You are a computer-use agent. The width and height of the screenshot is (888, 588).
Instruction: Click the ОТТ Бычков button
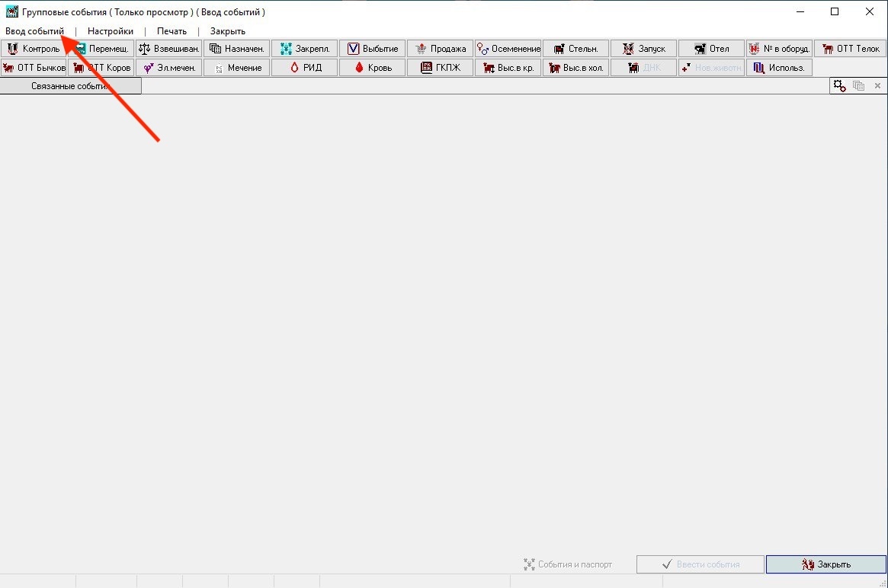[34, 67]
